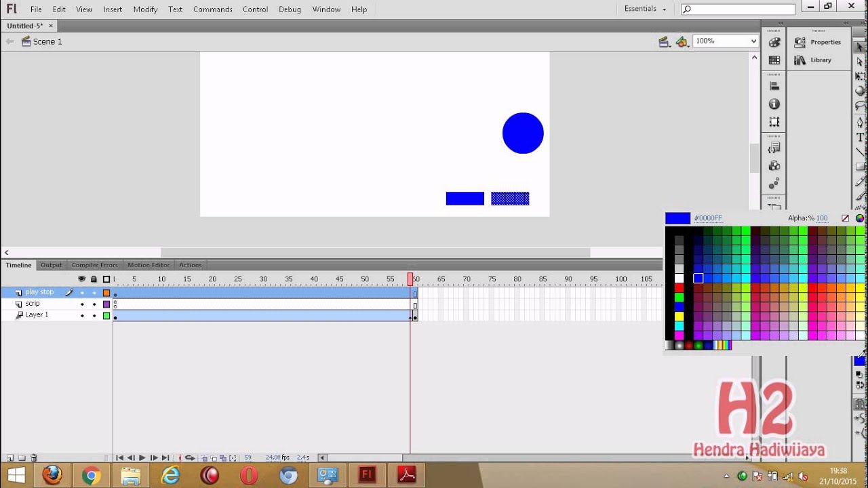Select the play stop layer row
The height and width of the screenshot is (488, 868).
click(56, 293)
